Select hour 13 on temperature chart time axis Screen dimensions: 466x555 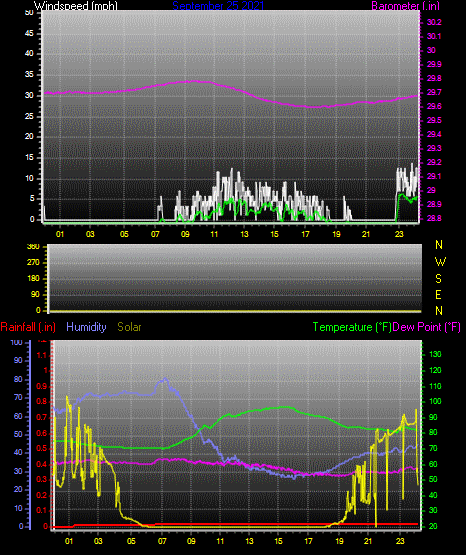[x=250, y=541]
